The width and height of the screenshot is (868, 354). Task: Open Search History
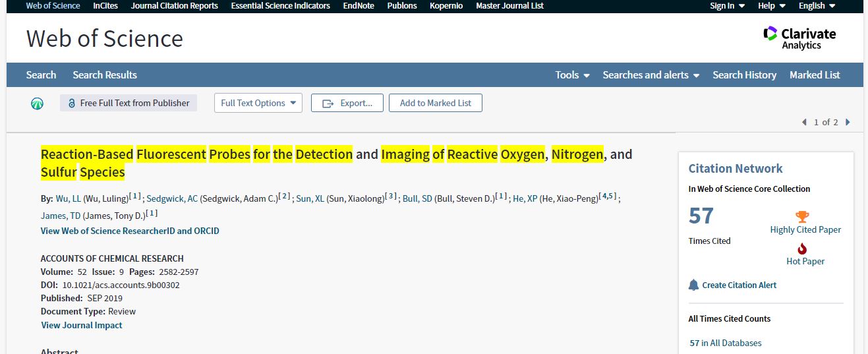(744, 74)
